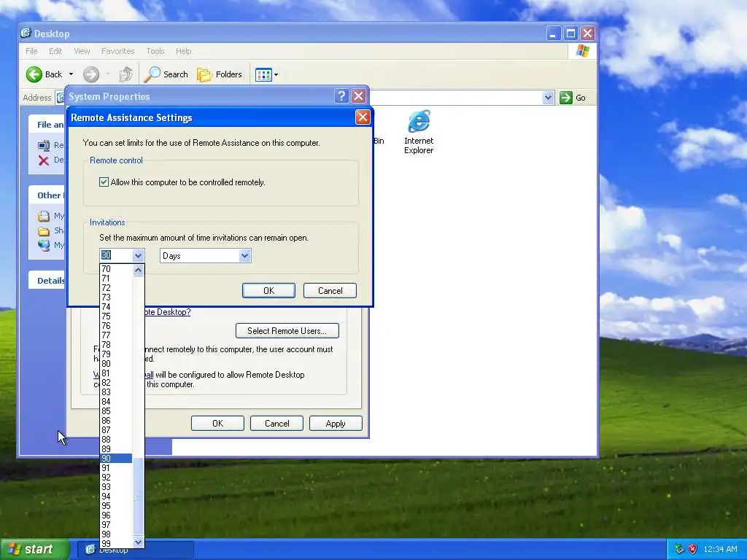Click the list scrollbar down arrow
747x560 pixels.
(x=138, y=542)
